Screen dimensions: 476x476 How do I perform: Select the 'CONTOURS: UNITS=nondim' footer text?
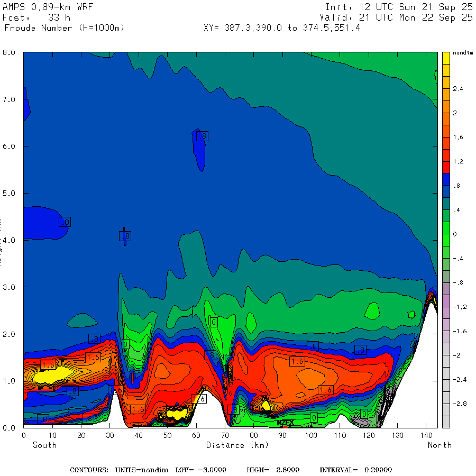pyautogui.click(x=119, y=470)
